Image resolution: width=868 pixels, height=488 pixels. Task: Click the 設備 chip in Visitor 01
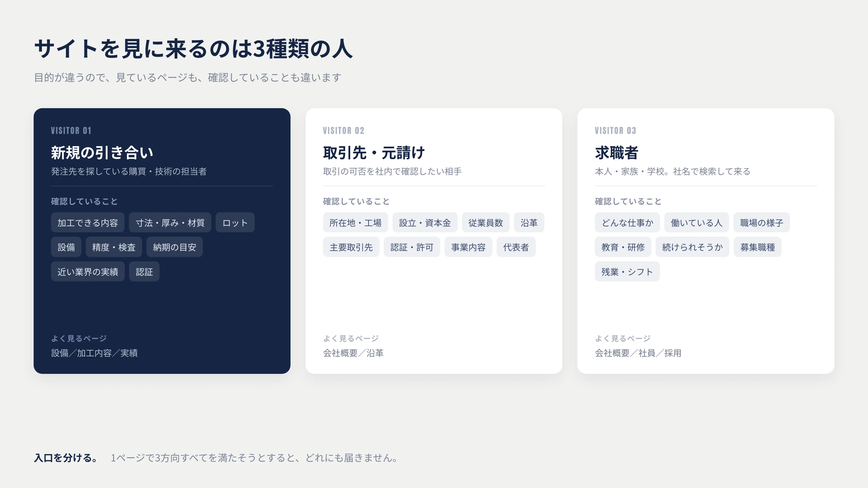(x=66, y=247)
